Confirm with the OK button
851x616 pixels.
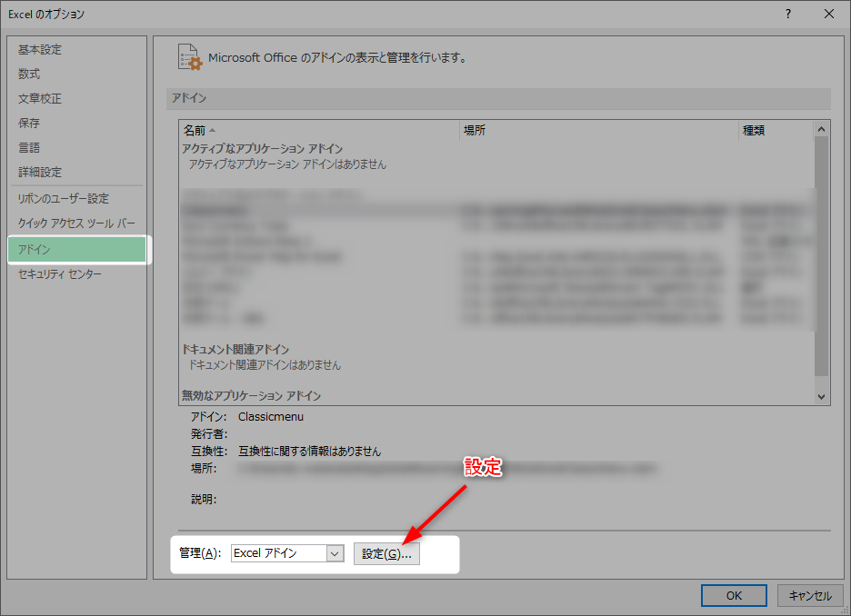coord(734,595)
